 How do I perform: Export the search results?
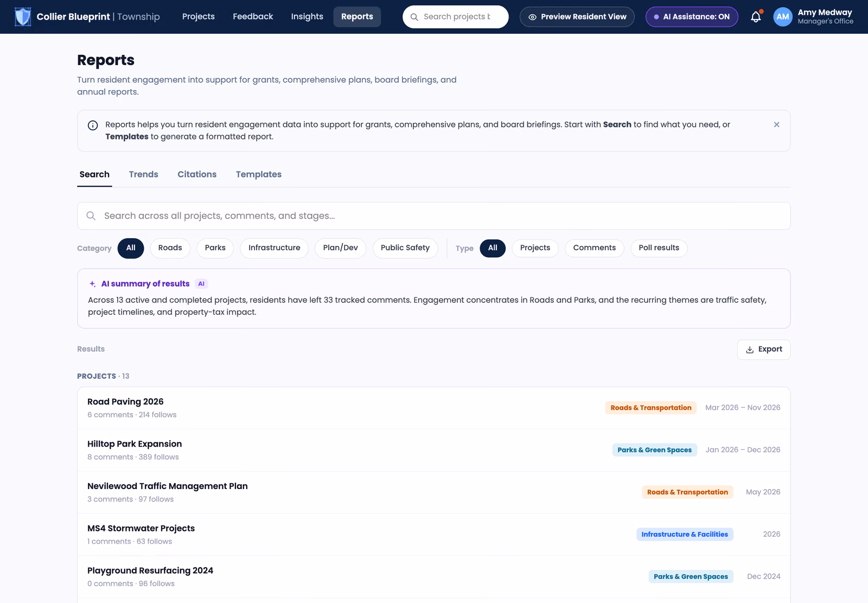coord(763,350)
